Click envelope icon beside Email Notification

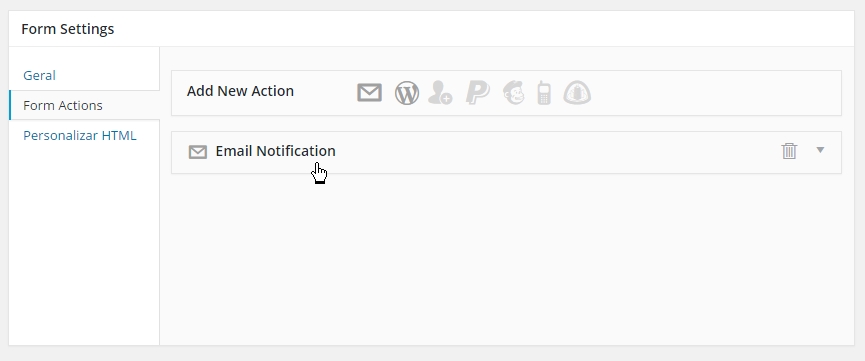(197, 152)
